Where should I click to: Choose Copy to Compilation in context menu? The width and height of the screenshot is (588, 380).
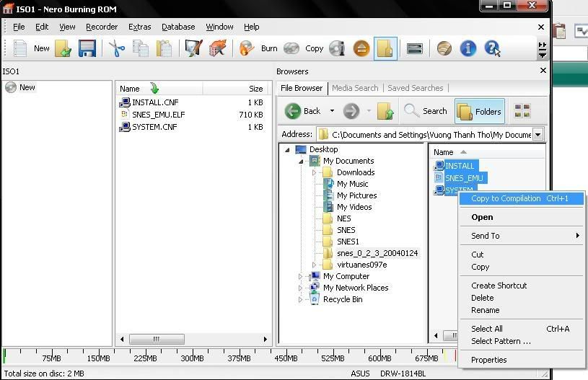(521, 198)
